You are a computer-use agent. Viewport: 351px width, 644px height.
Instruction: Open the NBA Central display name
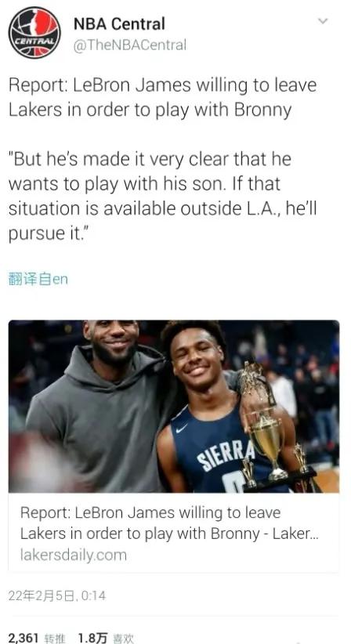pos(119,24)
